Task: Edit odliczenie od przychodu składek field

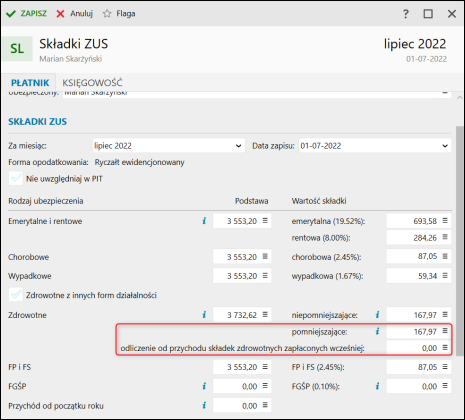Action: click(x=419, y=348)
